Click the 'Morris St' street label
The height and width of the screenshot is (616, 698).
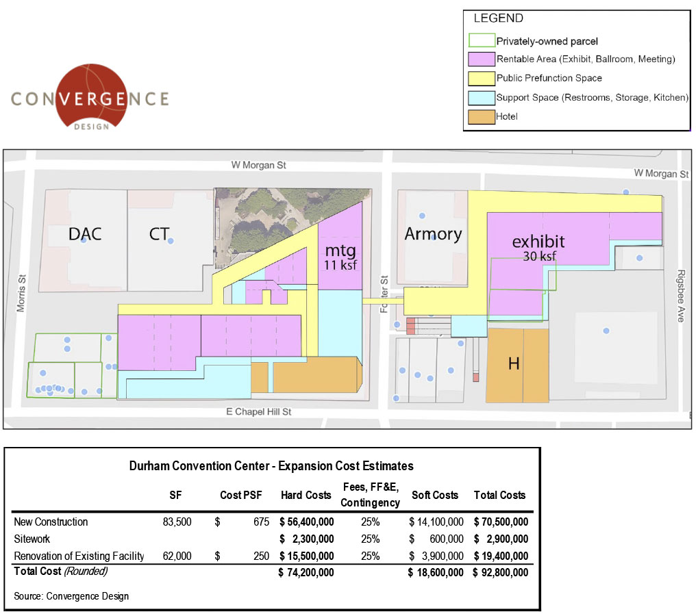(21, 293)
